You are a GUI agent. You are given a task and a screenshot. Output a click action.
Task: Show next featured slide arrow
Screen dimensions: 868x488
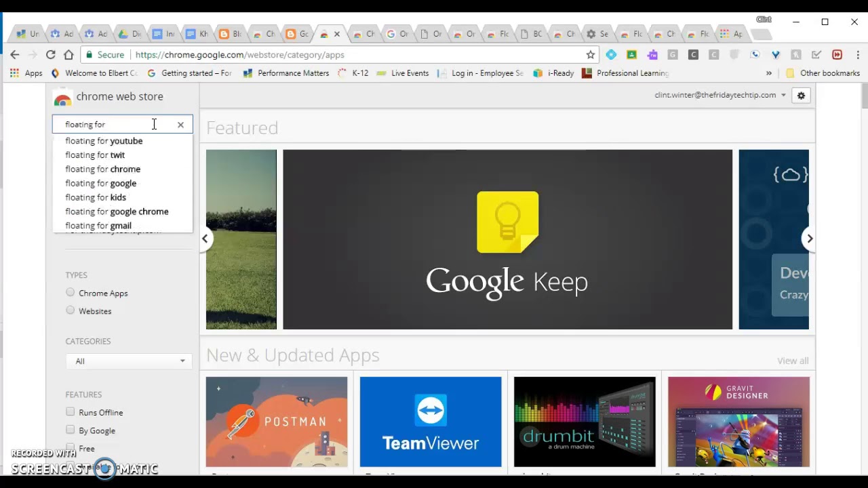809,239
